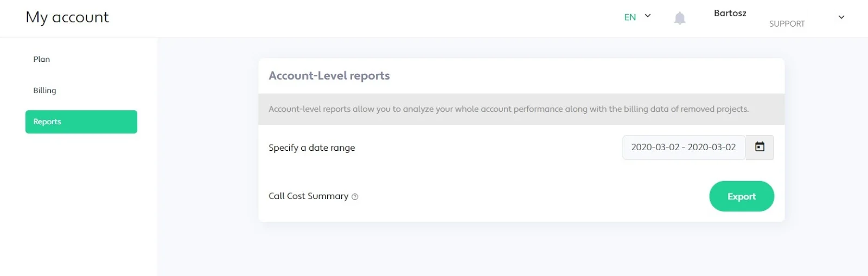The width and height of the screenshot is (868, 276).
Task: Open the calendar date picker icon
Action: pyautogui.click(x=759, y=147)
